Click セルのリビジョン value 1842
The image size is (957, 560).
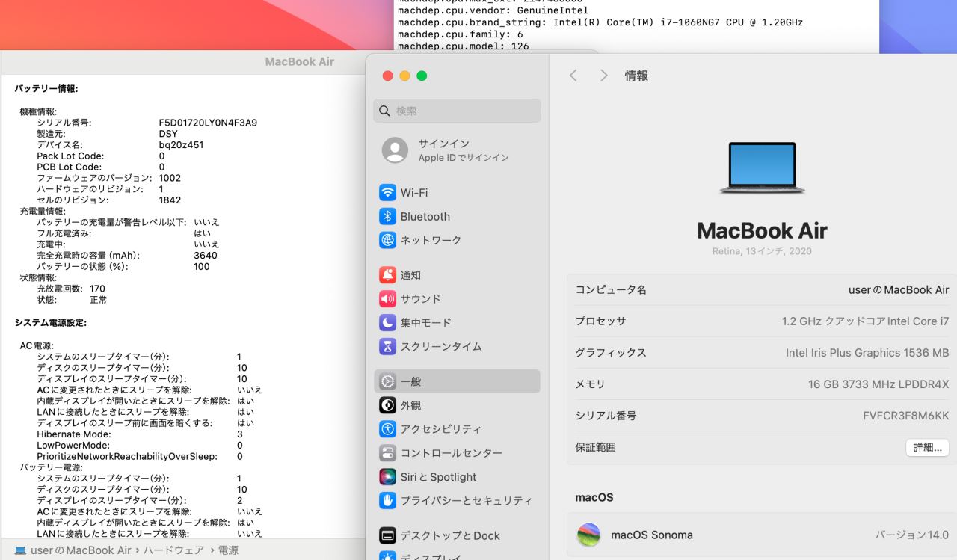(x=170, y=200)
